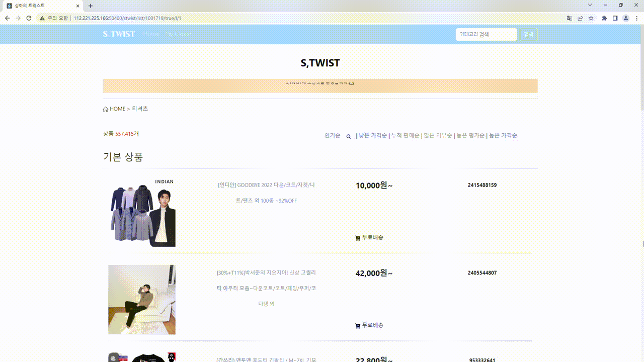The image size is (644, 362).
Task: Click the bookmark star icon
Action: (591, 18)
